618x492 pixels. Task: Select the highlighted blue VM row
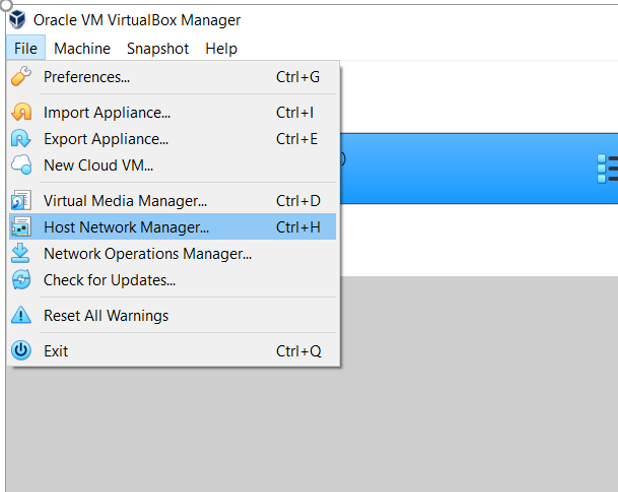tap(479, 169)
